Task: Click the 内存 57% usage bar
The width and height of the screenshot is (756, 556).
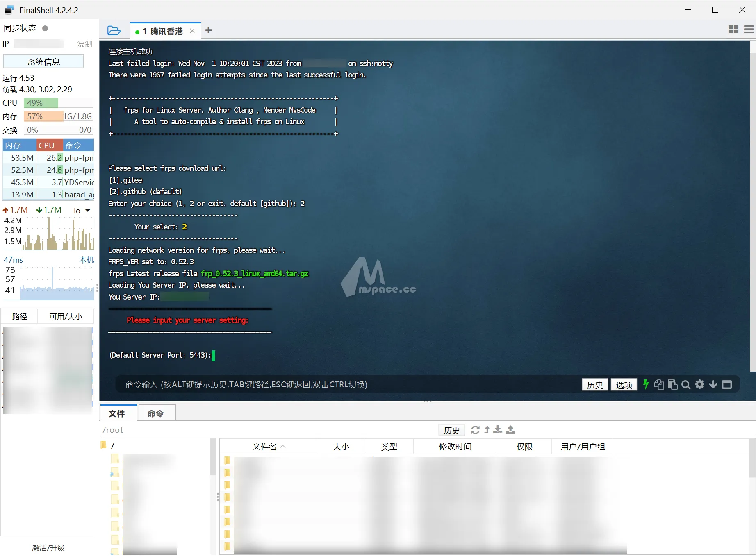Action: pos(58,116)
